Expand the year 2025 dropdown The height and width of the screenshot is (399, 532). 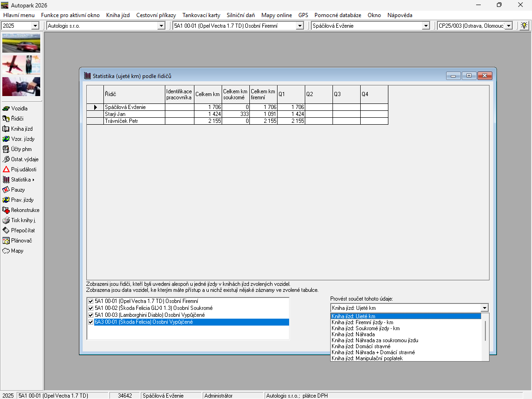point(35,26)
